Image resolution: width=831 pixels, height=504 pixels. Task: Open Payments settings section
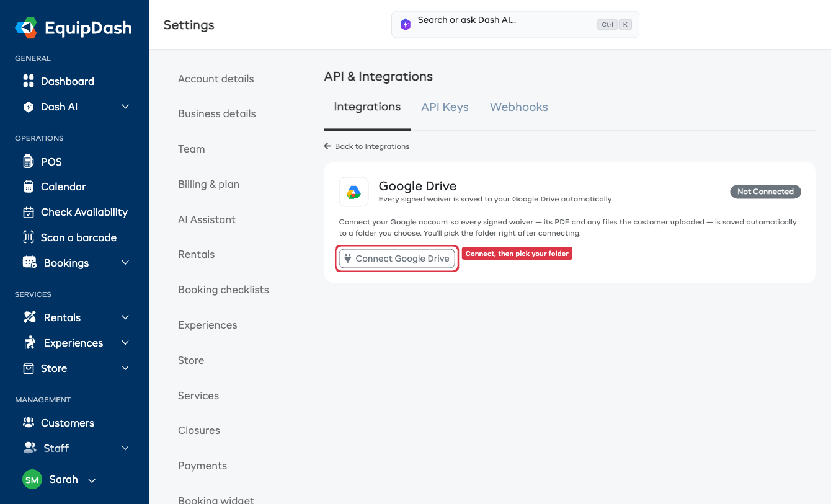click(x=202, y=466)
